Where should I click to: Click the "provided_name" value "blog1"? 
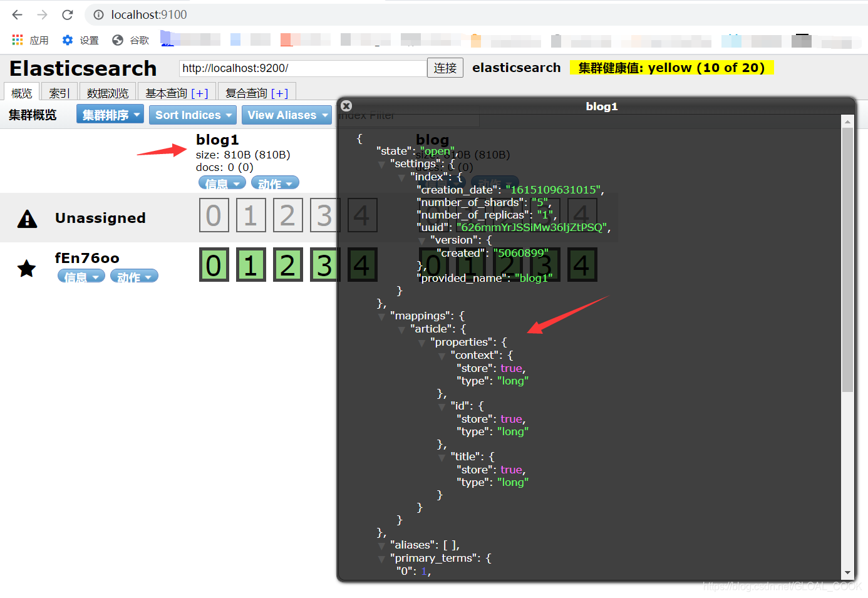coord(534,278)
